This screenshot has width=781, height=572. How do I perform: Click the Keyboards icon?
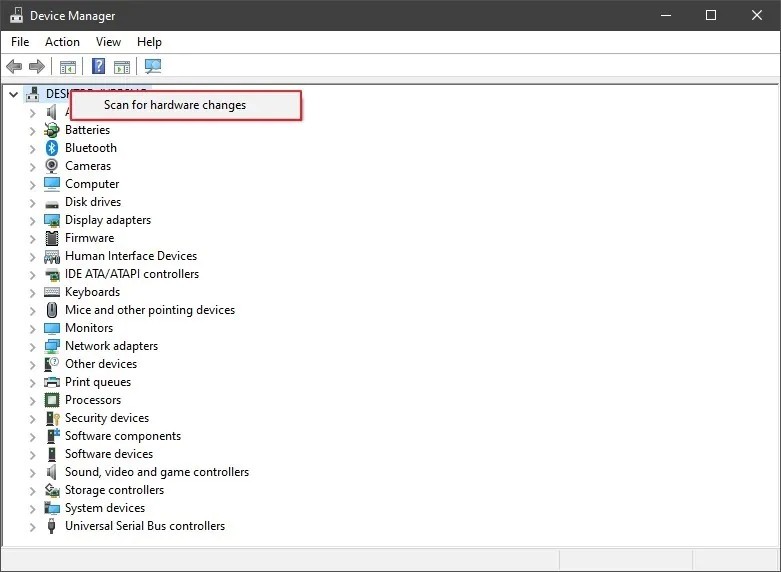pos(52,292)
